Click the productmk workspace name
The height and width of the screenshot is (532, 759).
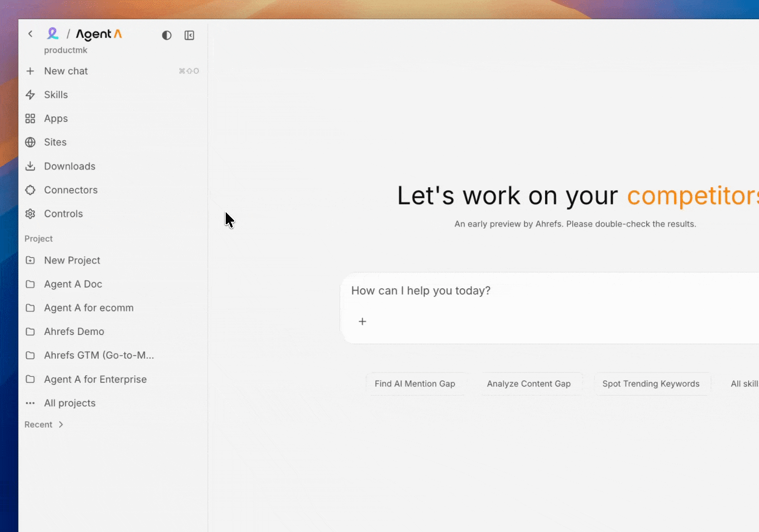coord(66,50)
